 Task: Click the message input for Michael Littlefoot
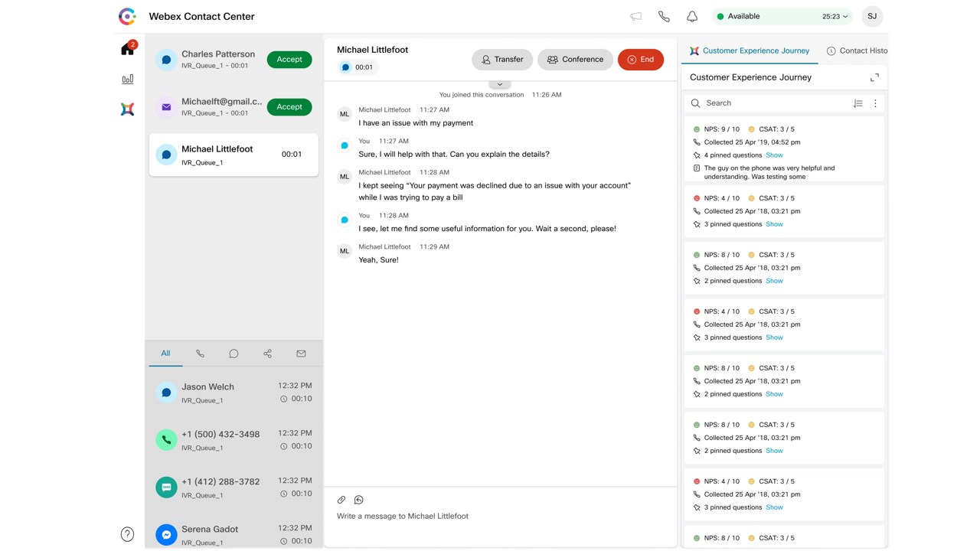coord(501,517)
